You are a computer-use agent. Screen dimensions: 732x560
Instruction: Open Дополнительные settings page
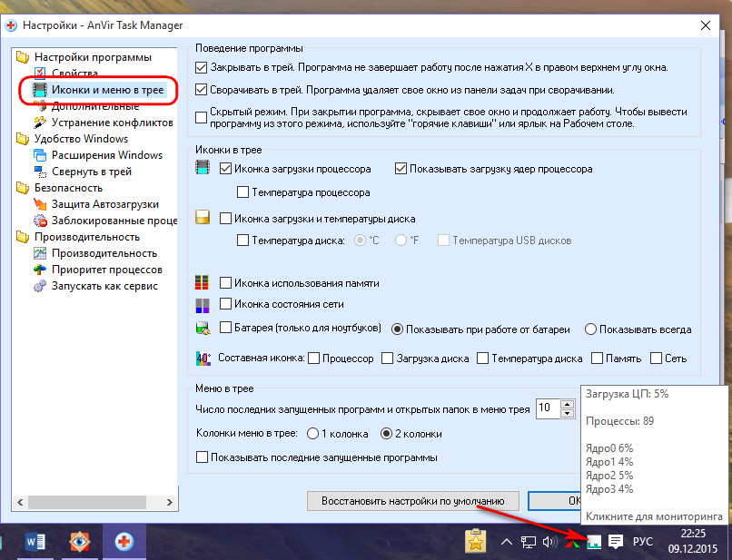tap(95, 106)
